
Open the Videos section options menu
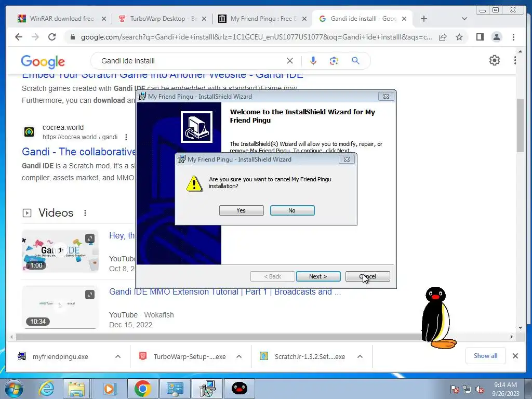point(85,212)
